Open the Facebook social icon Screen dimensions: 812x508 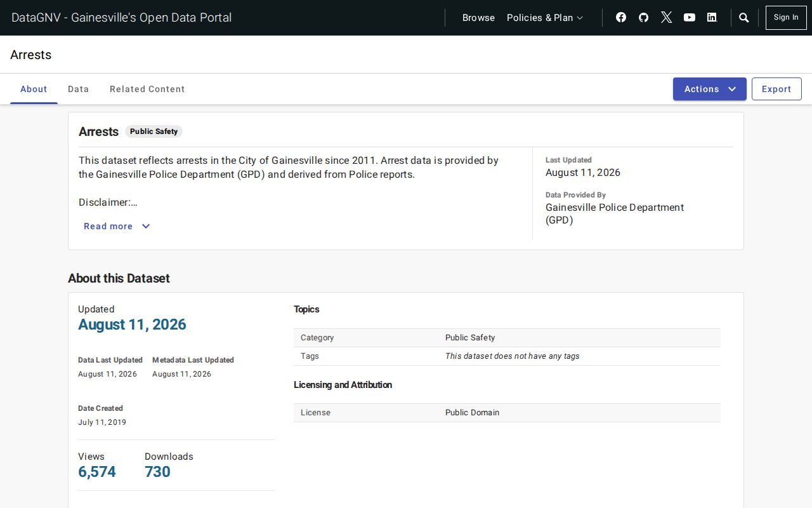coord(621,18)
